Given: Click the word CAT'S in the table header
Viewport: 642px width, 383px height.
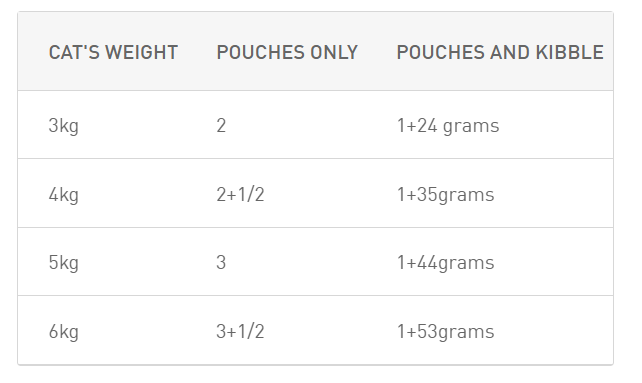Looking at the screenshot, I should point(74,52).
